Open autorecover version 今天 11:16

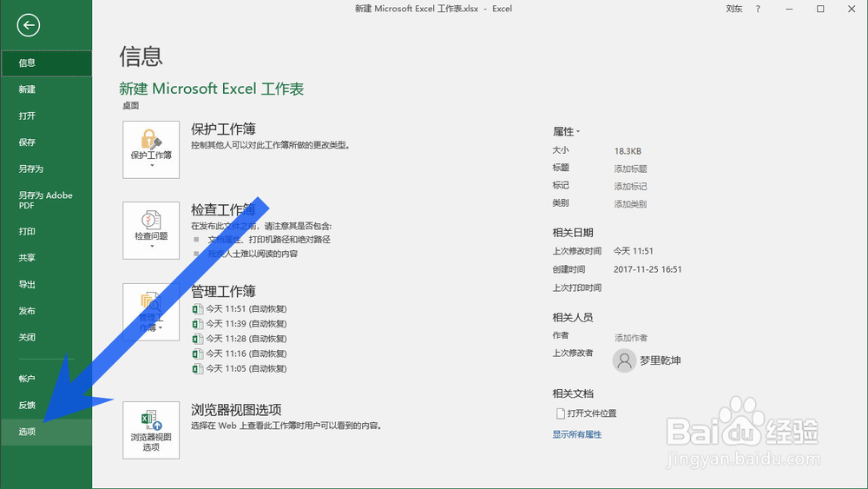[240, 354]
